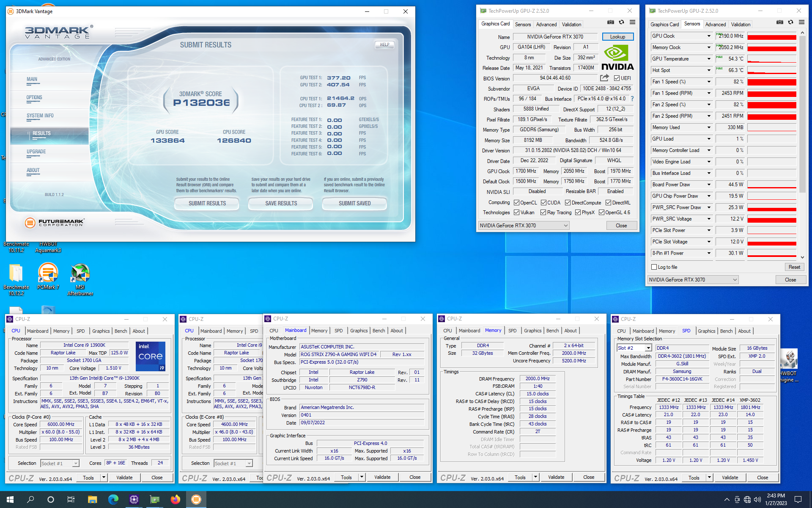Click the PWR_SRC Voltage sensor graph

pos(771,219)
